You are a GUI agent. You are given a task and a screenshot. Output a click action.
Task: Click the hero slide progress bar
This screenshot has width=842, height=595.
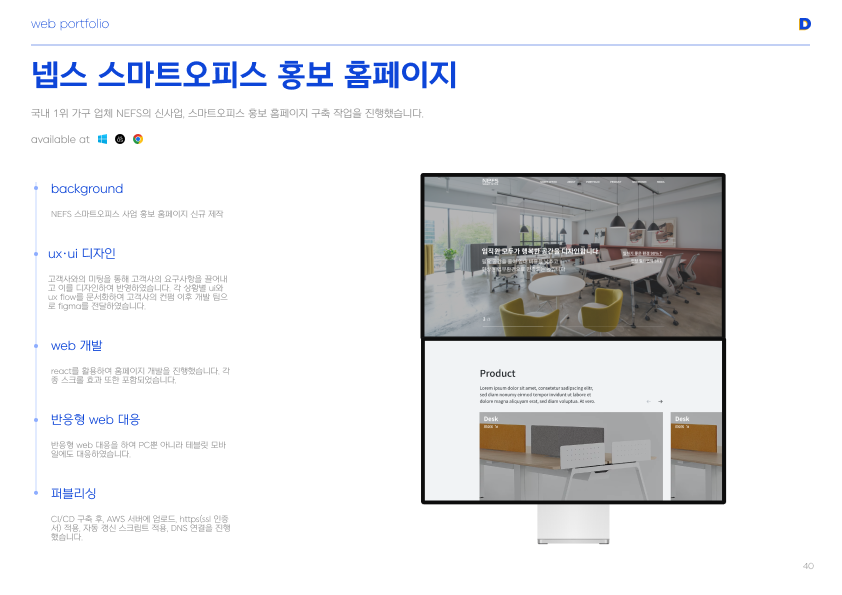point(573,326)
